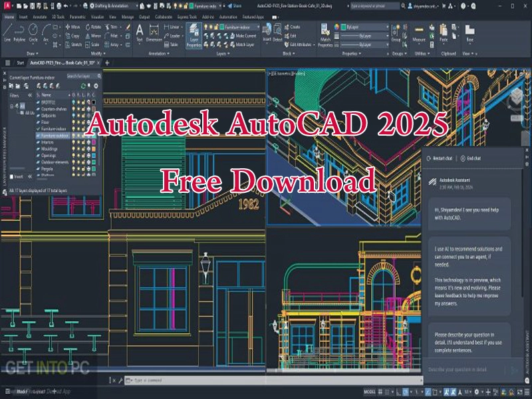The width and height of the screenshot is (532, 399).
Task: Open the Drafting & Annotation workspace dropdown
Action: coord(114,6)
